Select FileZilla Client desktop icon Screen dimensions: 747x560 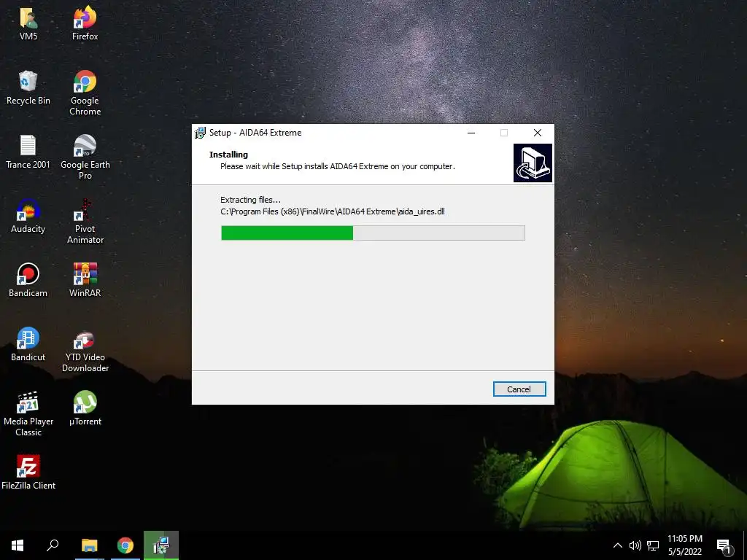(28, 472)
